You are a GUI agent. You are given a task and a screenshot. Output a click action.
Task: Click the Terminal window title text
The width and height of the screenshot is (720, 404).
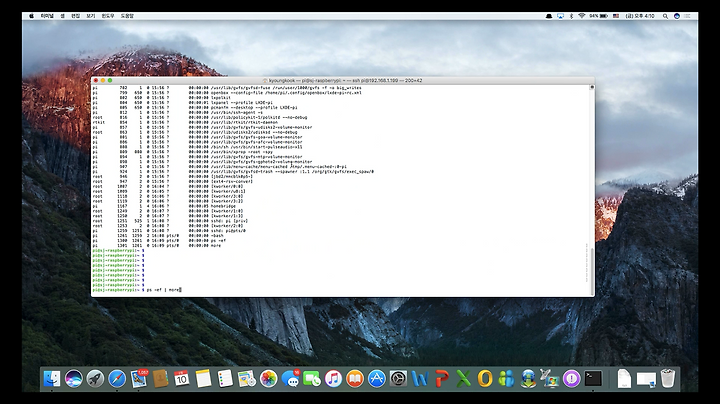[x=345, y=80]
